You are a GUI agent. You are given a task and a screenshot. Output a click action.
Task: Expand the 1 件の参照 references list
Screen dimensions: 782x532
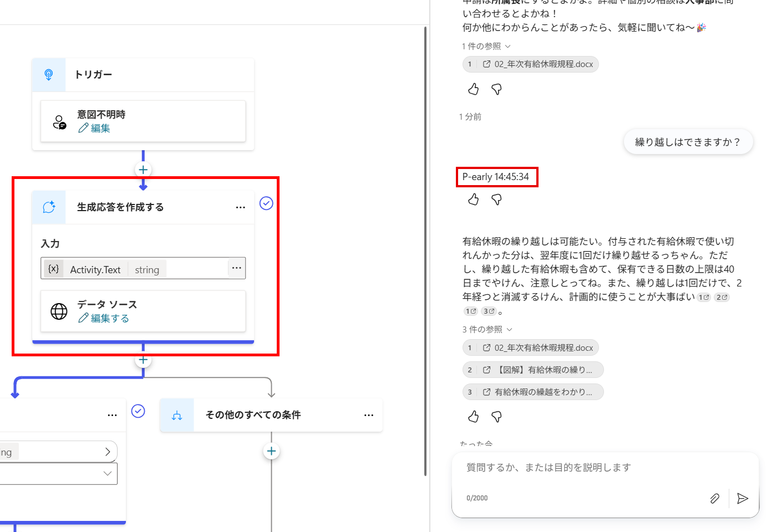tap(486, 46)
